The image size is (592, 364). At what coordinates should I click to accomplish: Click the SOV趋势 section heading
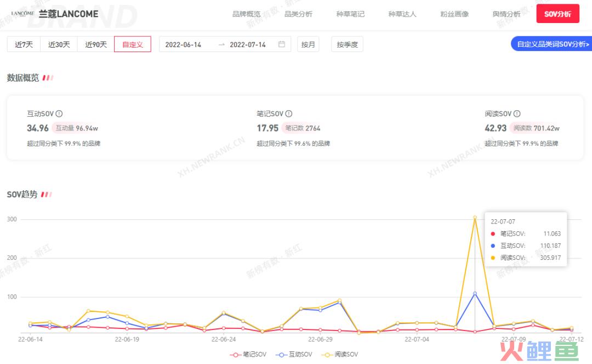(x=22, y=195)
